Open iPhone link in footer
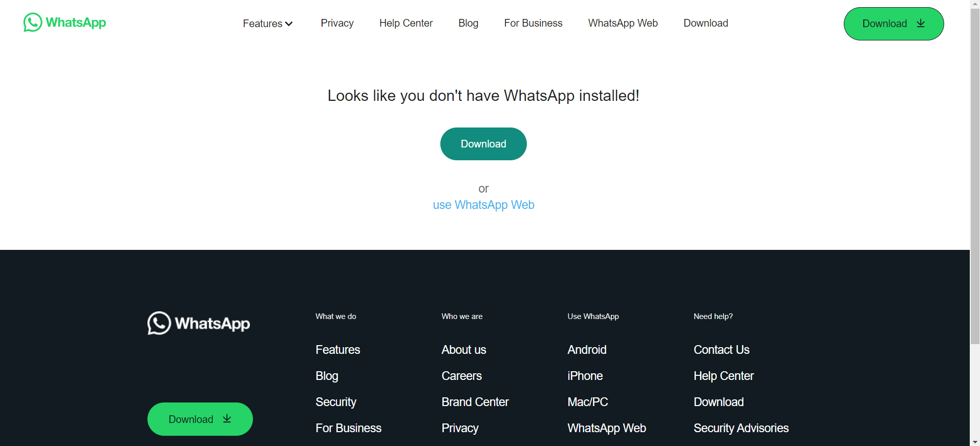980x446 pixels. (585, 376)
